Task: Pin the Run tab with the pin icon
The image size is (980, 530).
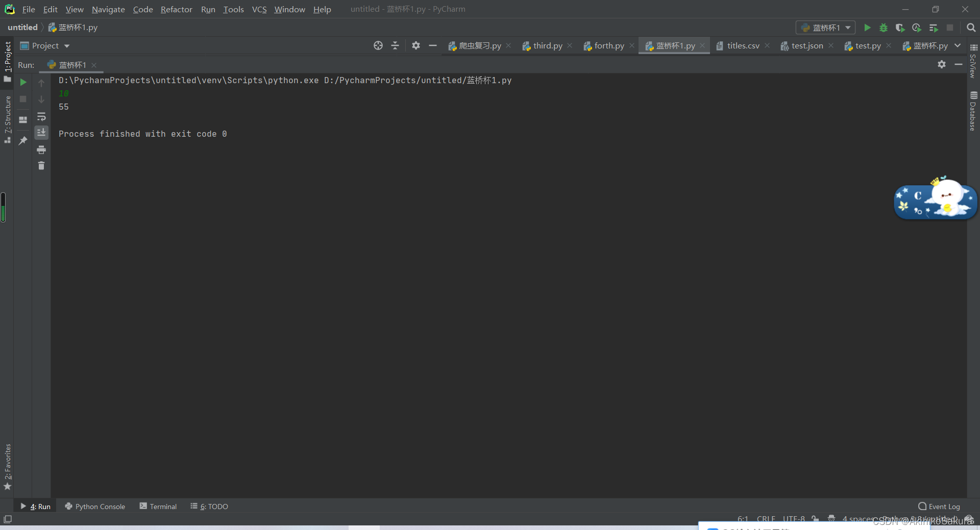Action: click(x=23, y=141)
